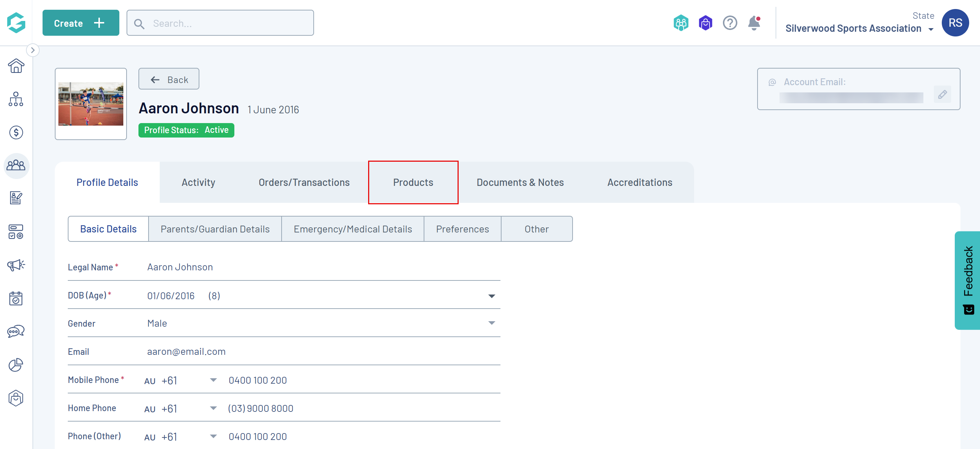Switch to the Products tab
The height and width of the screenshot is (449, 980).
(413, 182)
